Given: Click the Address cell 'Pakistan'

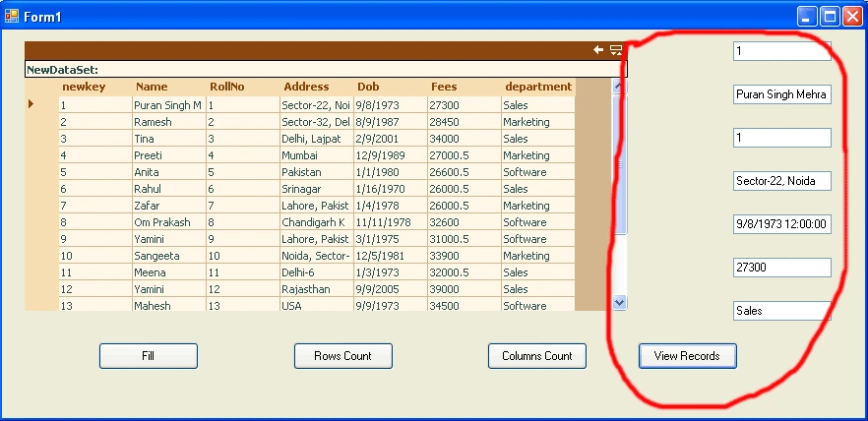Looking at the screenshot, I should (x=317, y=172).
